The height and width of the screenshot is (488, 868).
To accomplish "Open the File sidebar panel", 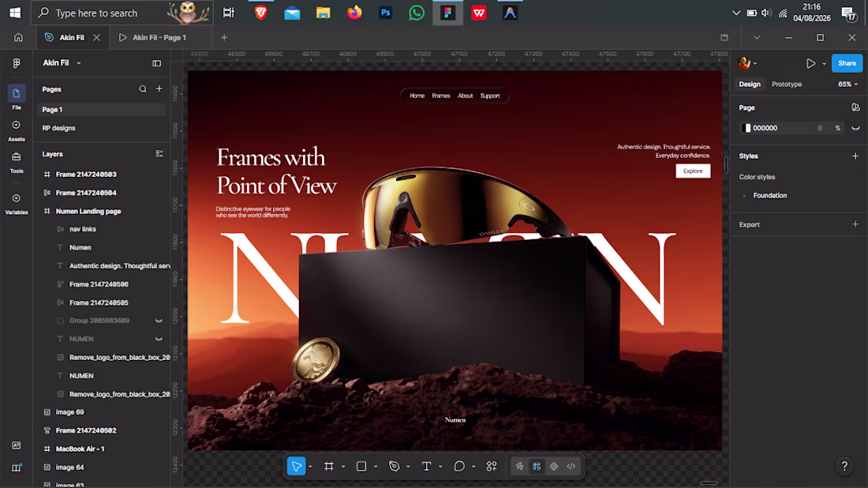I will (x=17, y=97).
